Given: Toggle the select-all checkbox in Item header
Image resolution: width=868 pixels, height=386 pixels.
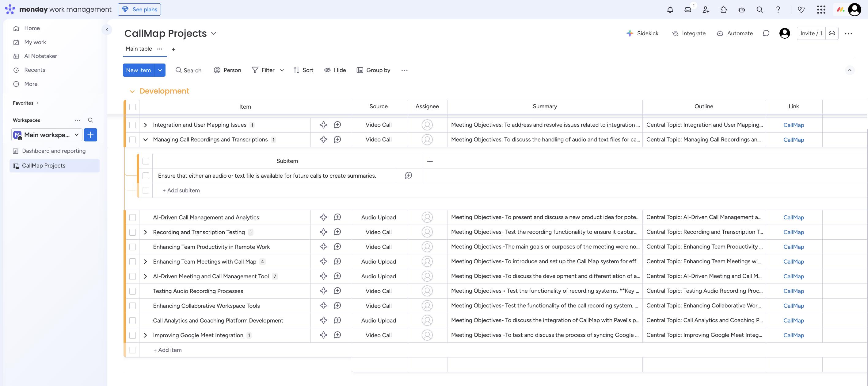Looking at the screenshot, I should coord(132,106).
